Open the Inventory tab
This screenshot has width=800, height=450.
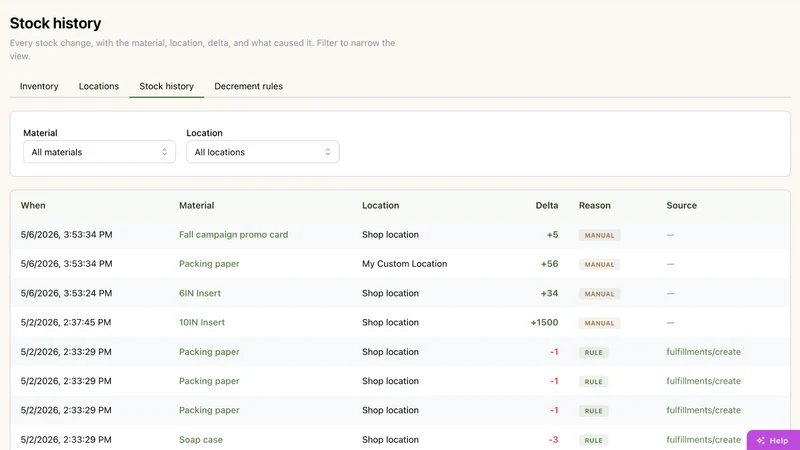click(x=39, y=86)
